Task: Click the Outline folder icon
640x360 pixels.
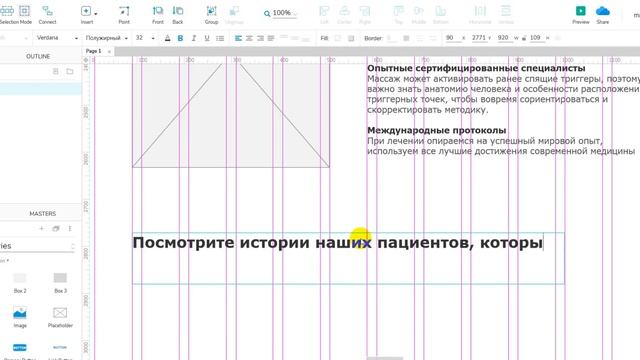Action: point(70,71)
